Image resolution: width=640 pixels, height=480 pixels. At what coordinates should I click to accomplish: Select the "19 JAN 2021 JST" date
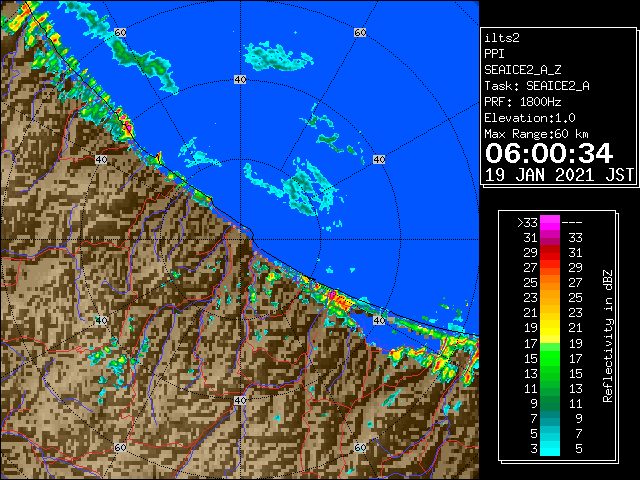coord(559,175)
